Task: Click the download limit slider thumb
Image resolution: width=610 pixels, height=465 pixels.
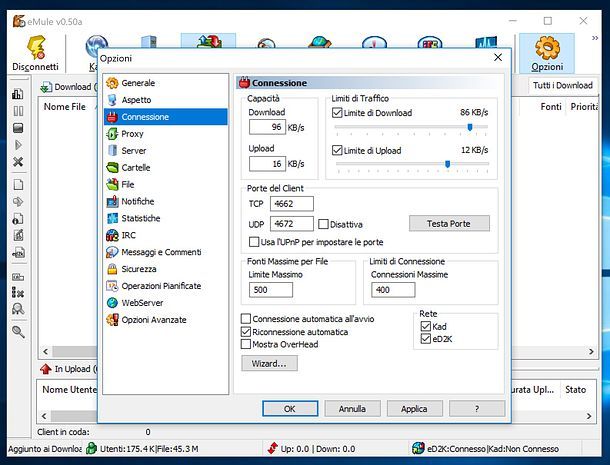Action: pos(470,127)
